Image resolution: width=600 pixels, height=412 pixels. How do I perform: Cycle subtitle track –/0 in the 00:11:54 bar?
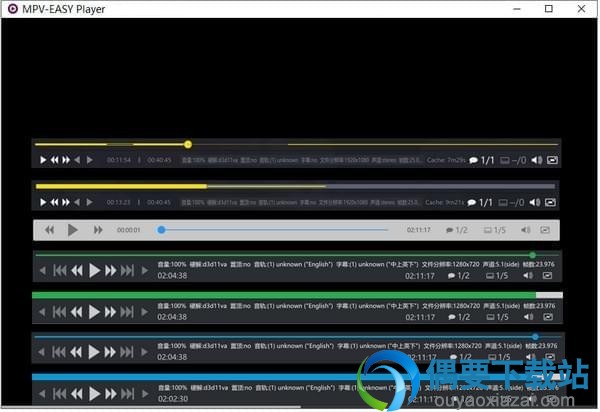pos(513,160)
